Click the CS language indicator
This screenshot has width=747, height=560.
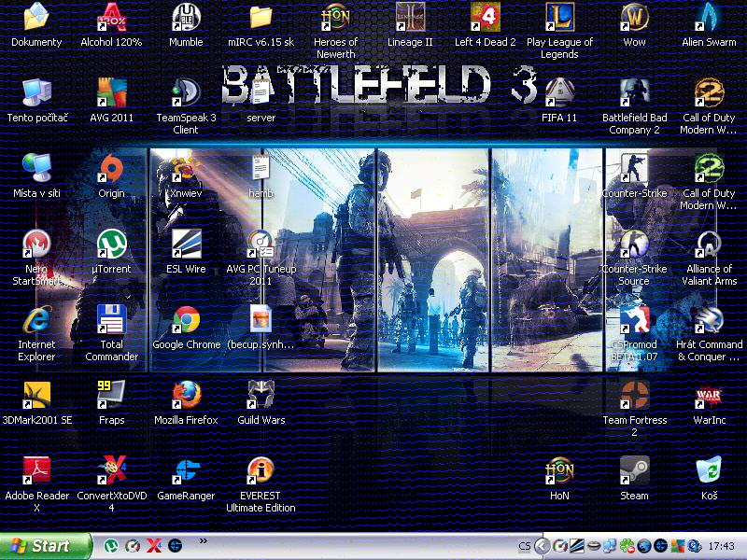click(525, 546)
